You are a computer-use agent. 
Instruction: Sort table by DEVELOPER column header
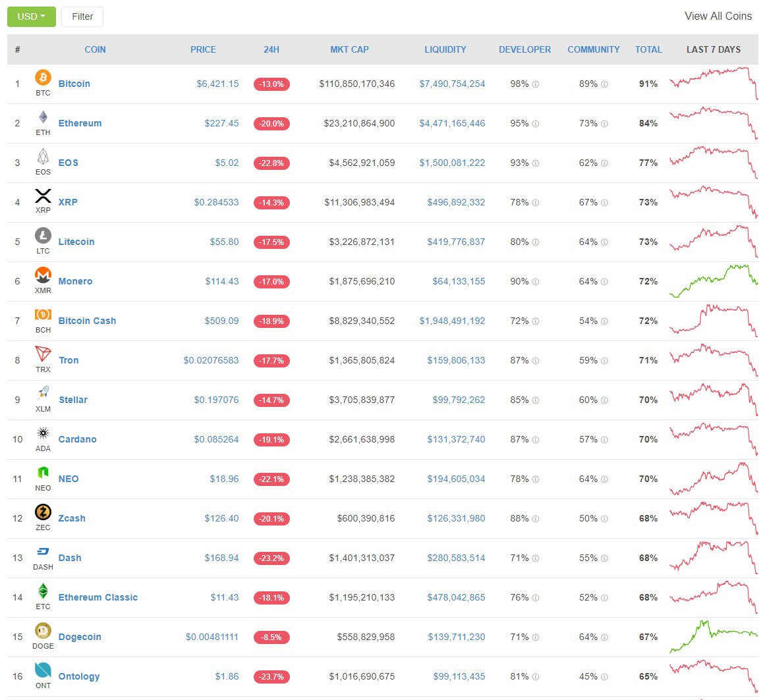tap(524, 50)
